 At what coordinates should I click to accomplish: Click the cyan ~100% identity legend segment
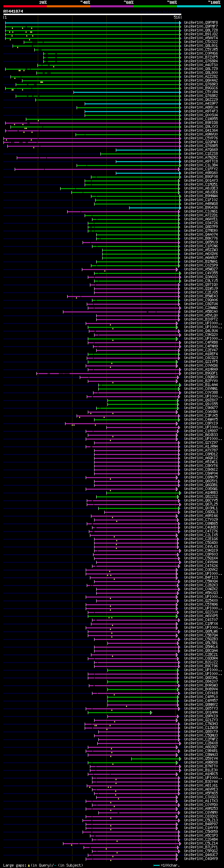(x=199, y=6)
